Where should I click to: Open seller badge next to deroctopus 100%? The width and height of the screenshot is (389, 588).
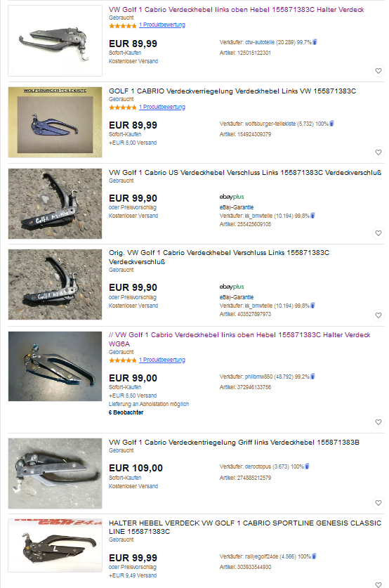308,466
